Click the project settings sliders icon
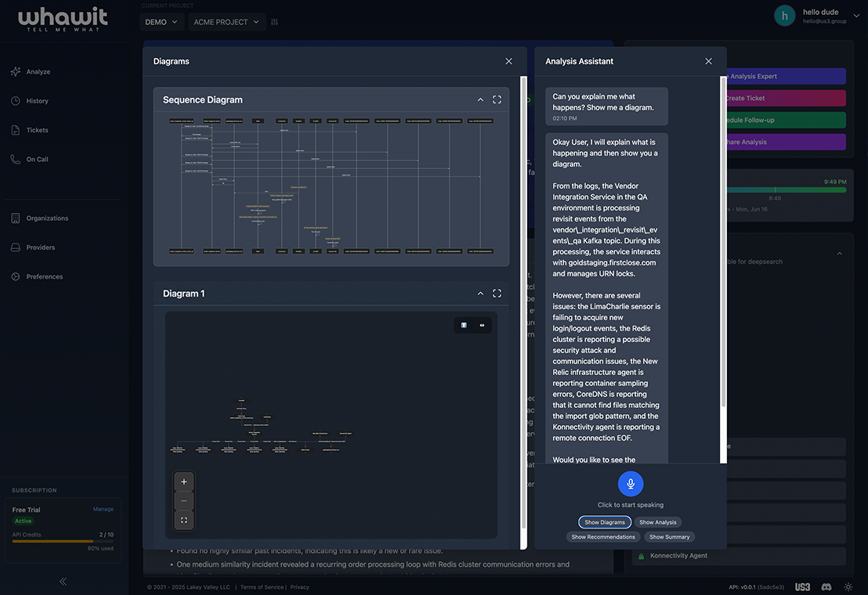This screenshot has height=595, width=868. 274,22
